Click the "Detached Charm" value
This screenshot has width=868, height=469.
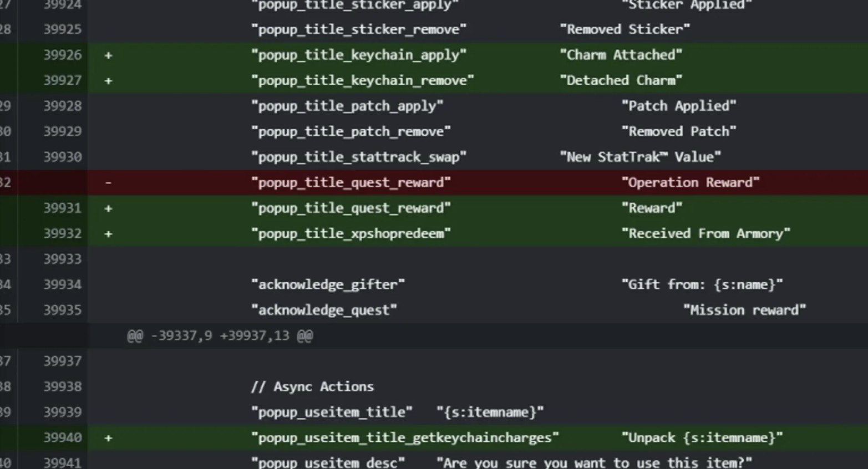coord(621,80)
